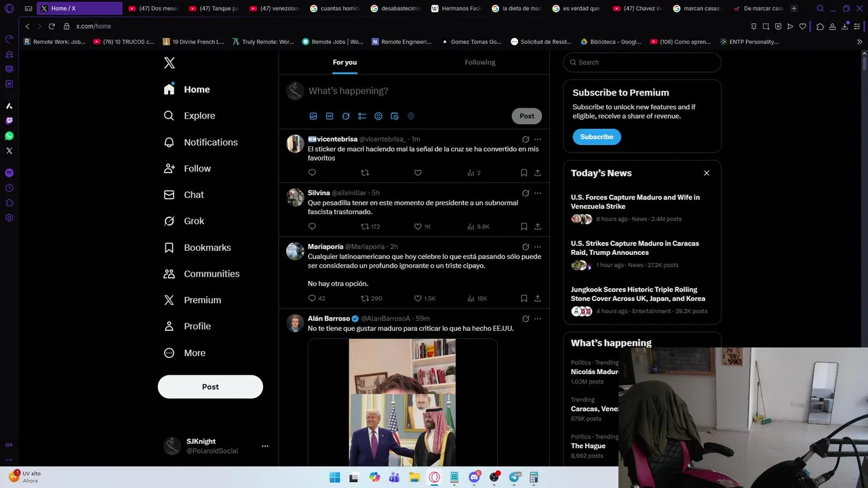Viewport: 868px width, 488px height.
Task: Go to the Profile page
Action: pos(188,327)
